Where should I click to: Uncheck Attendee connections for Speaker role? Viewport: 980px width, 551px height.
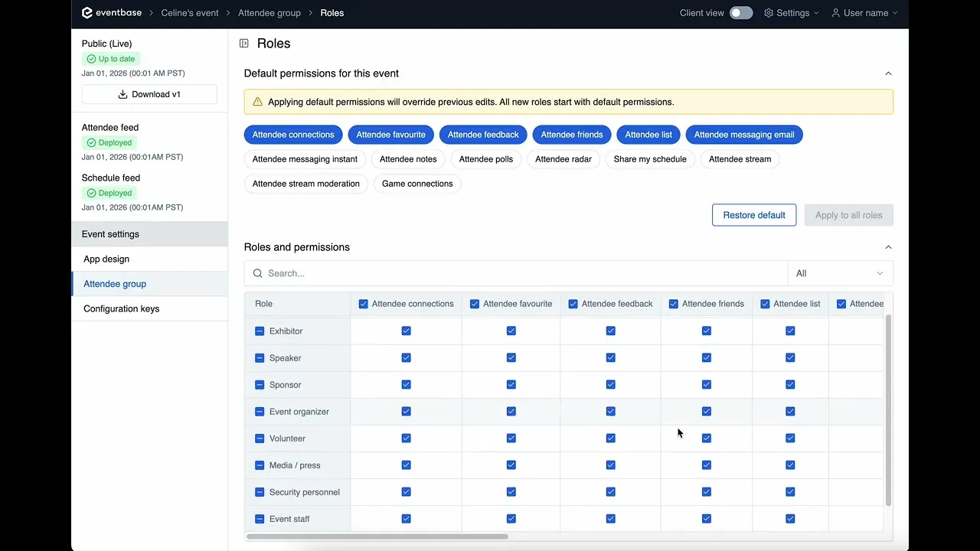(x=406, y=358)
